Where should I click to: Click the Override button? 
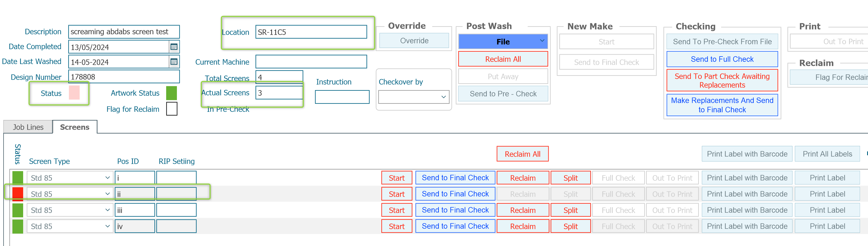coord(414,41)
